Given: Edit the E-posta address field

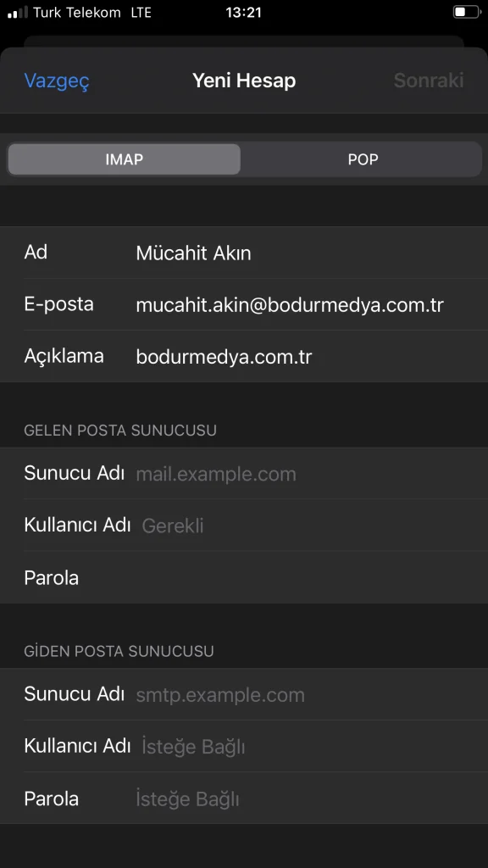Looking at the screenshot, I should pos(244,304).
